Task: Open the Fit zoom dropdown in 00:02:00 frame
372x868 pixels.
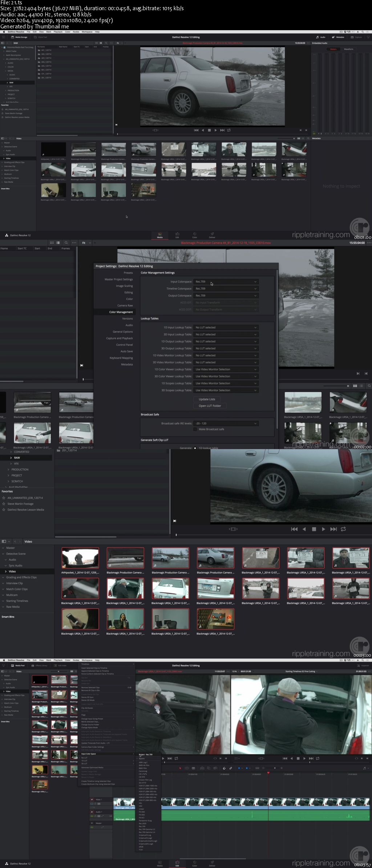Action: point(86,243)
